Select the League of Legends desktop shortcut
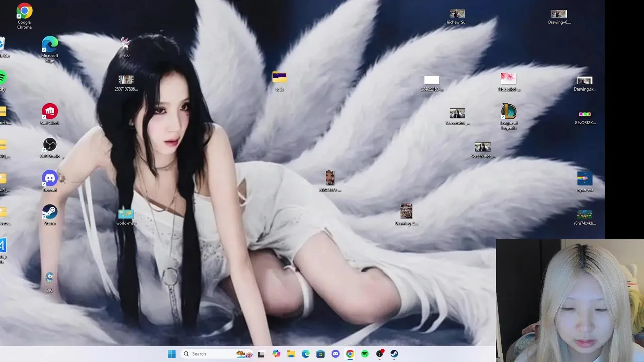Image resolution: width=644 pixels, height=362 pixels. click(509, 117)
